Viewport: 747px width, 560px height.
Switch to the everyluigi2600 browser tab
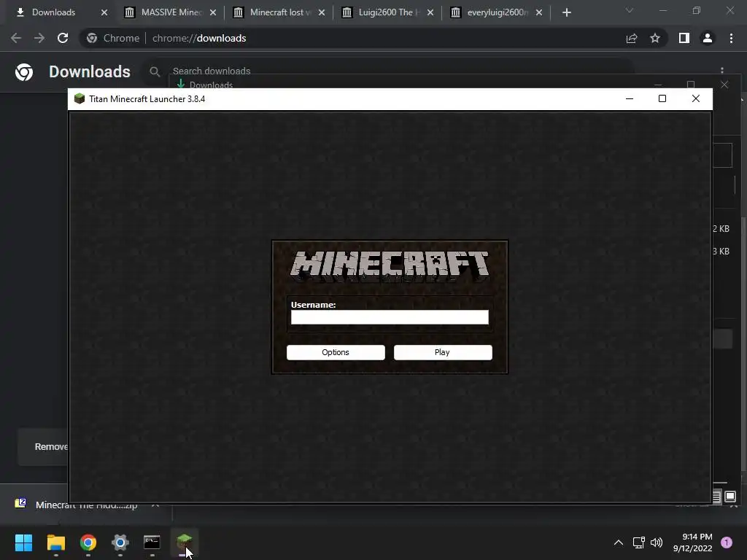[498, 12]
